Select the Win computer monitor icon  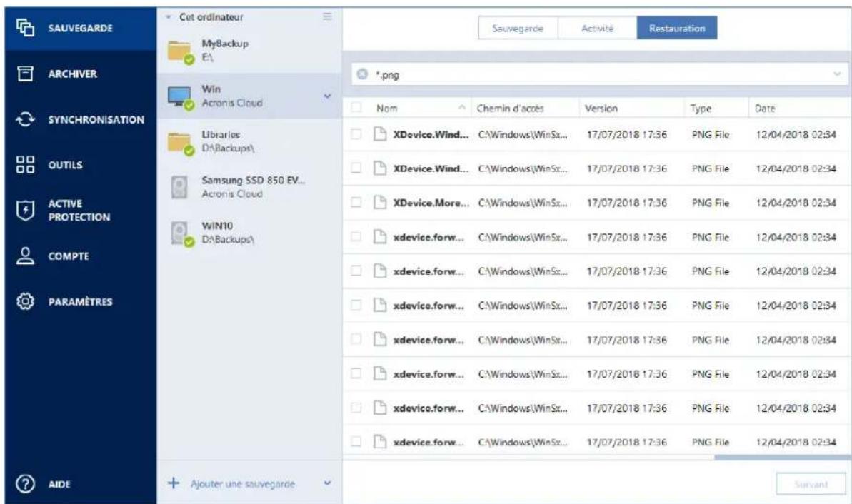[x=180, y=98]
